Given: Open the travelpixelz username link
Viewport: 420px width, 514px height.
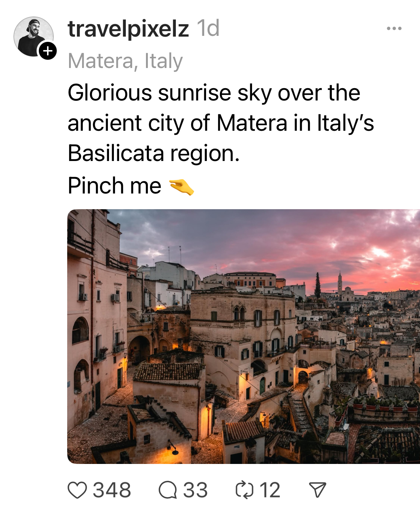Looking at the screenshot, I should (128, 29).
